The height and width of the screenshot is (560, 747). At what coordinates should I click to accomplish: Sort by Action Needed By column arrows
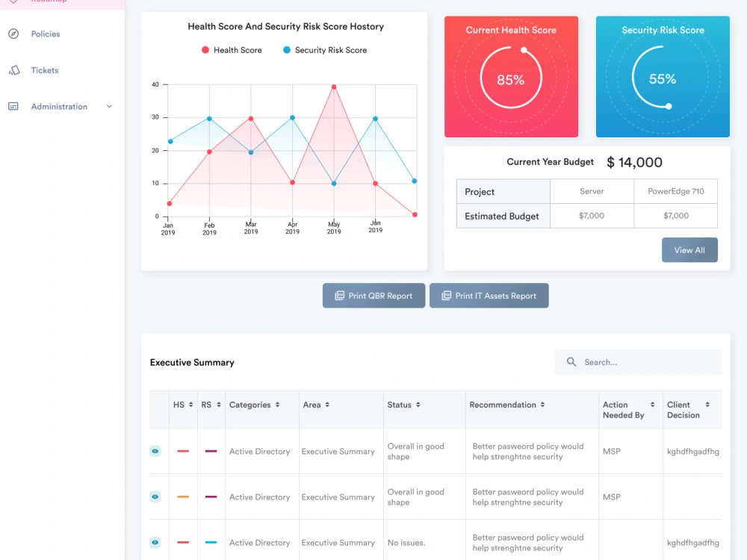tap(653, 405)
